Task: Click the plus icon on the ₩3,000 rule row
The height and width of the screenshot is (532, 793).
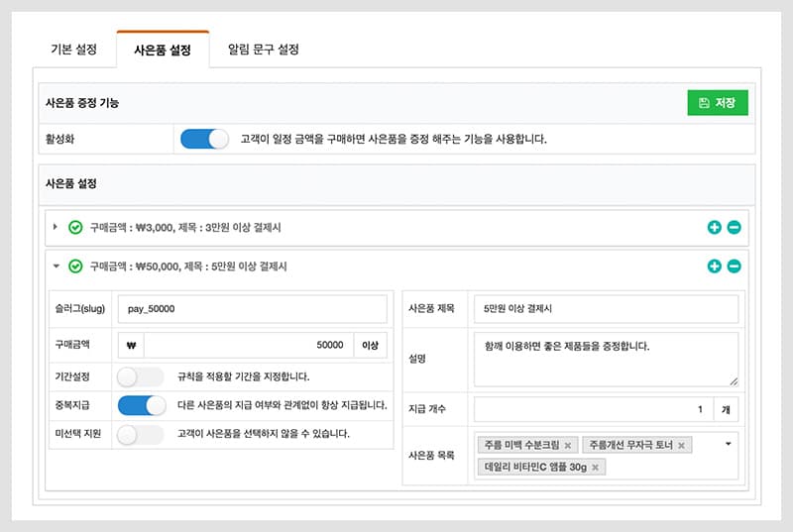Action: (714, 228)
